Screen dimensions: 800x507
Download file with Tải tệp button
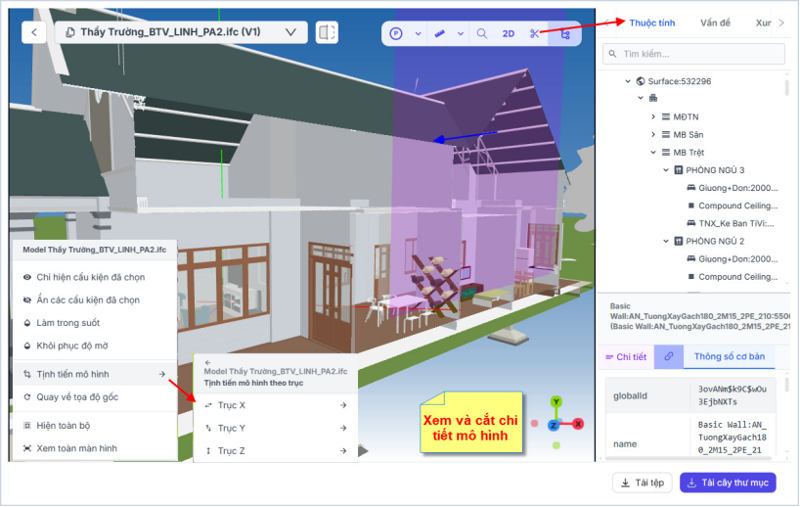point(642,483)
